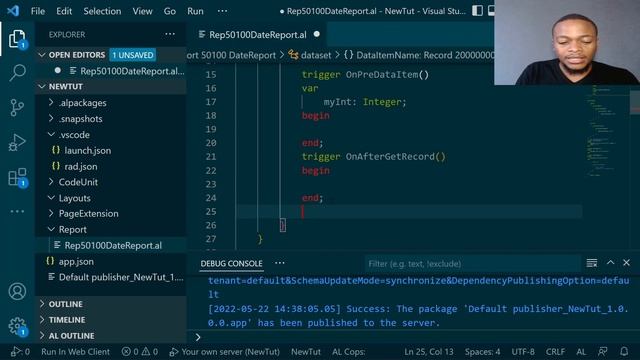This screenshot has height=360, width=640.
Task: Select Rep50100DateReport.al in Open Editors
Action: 111,71
